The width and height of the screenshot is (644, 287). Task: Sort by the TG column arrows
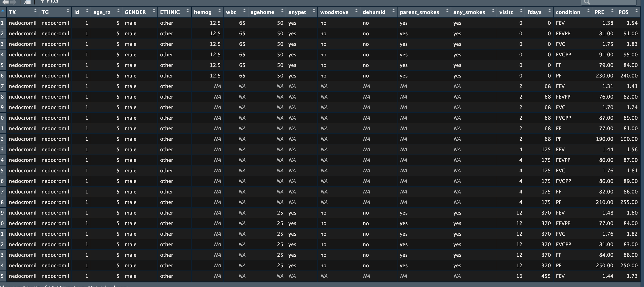[68, 11]
